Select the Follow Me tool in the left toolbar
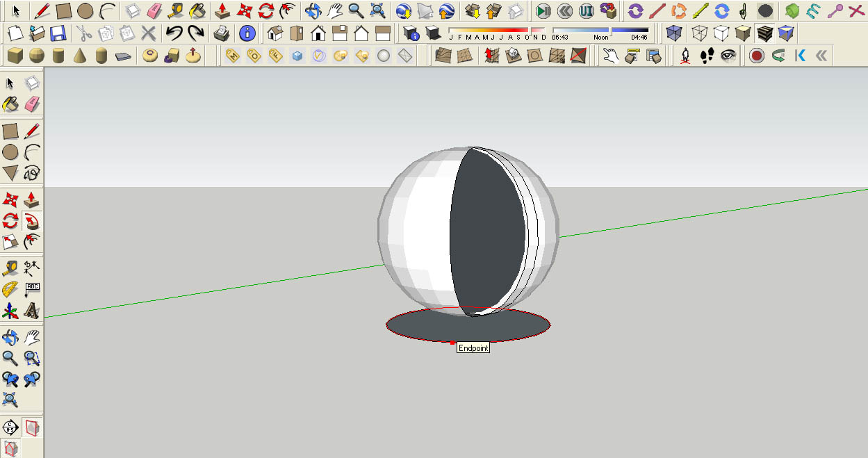The width and height of the screenshot is (868, 458). (31, 222)
